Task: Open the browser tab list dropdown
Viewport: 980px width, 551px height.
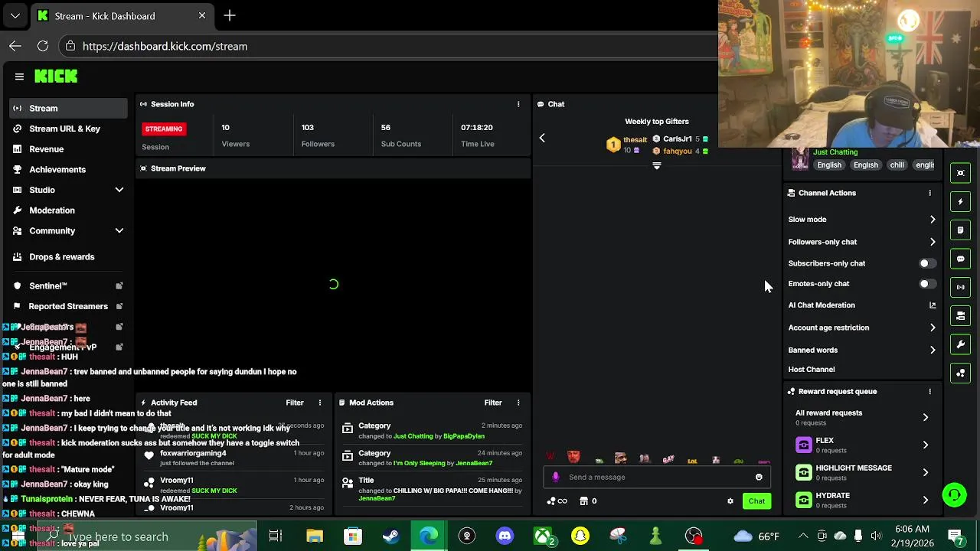Action: point(15,15)
